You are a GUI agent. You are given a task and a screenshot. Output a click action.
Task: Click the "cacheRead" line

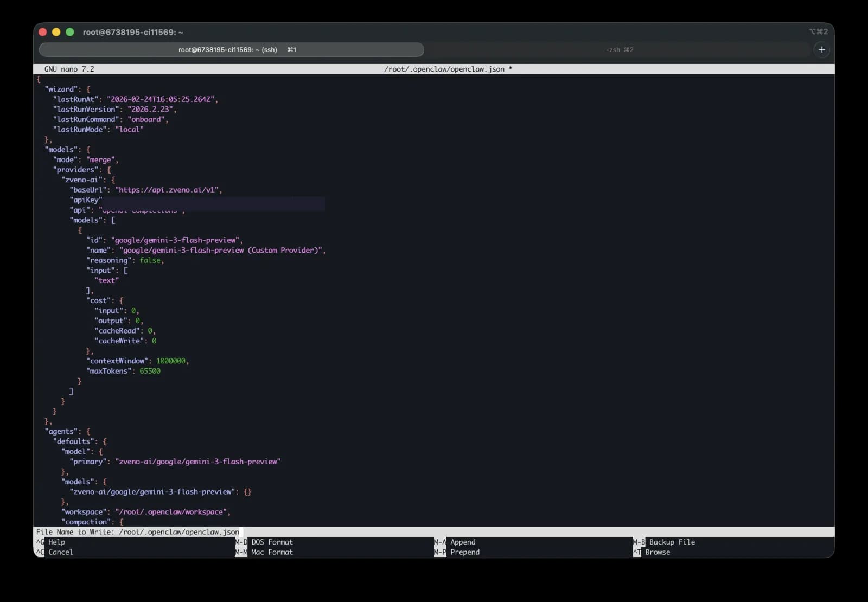tap(125, 331)
